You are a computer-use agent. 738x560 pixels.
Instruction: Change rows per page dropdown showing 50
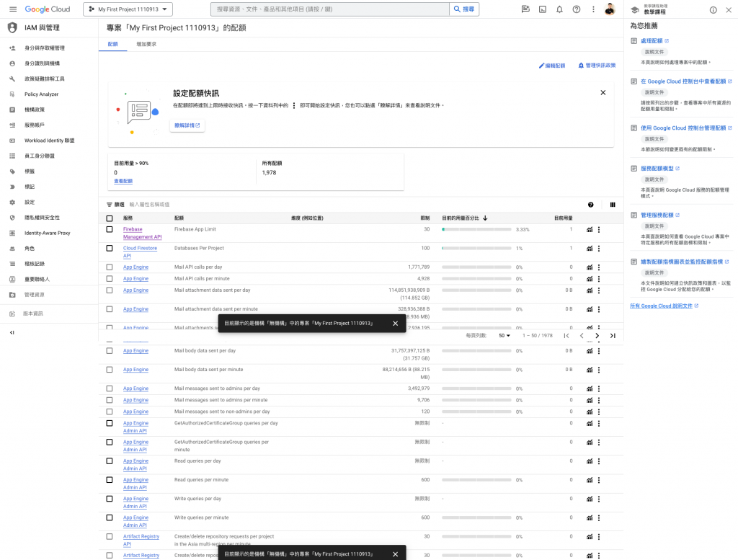pos(504,336)
